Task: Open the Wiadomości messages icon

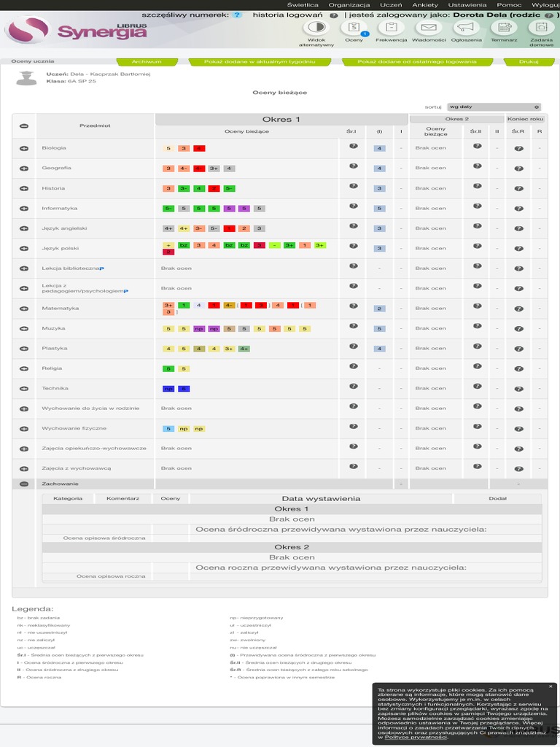Action: pyautogui.click(x=429, y=27)
